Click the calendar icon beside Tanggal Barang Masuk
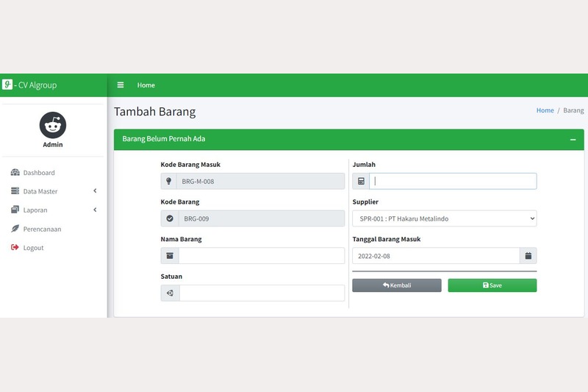This screenshot has height=392, width=588. [528, 256]
